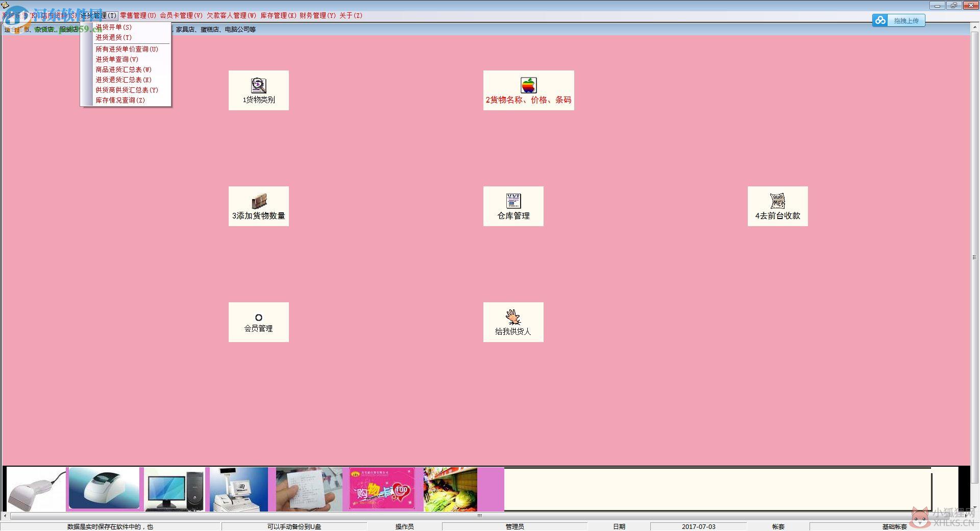Screen dimensions: 980x531
Task: Click the receipt printer thumbnail
Action: (x=105, y=489)
